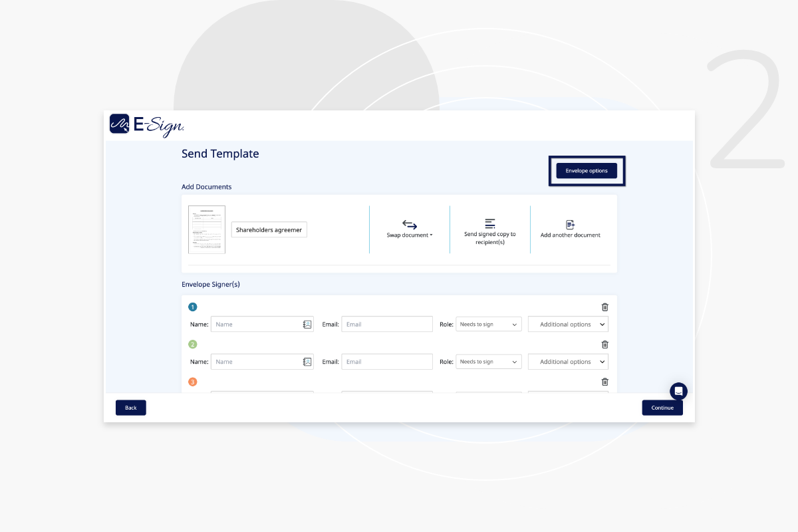Focus the Email field for signer 2
The image size is (798, 532).
(x=387, y=361)
